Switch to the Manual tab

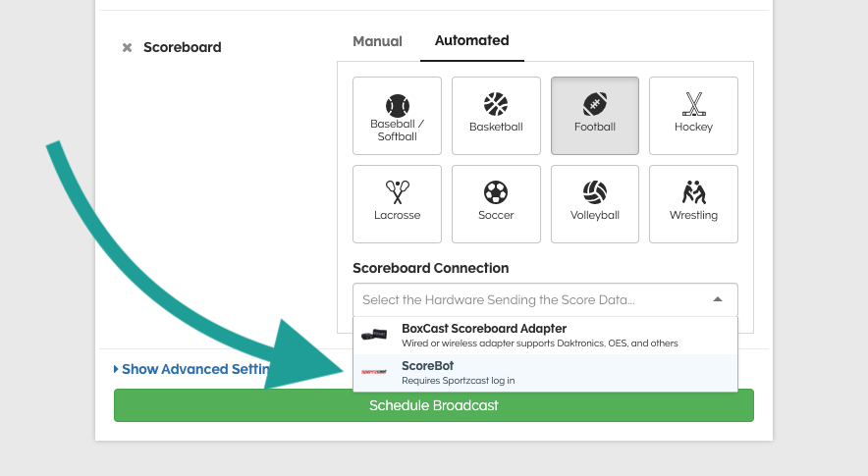[x=378, y=41]
